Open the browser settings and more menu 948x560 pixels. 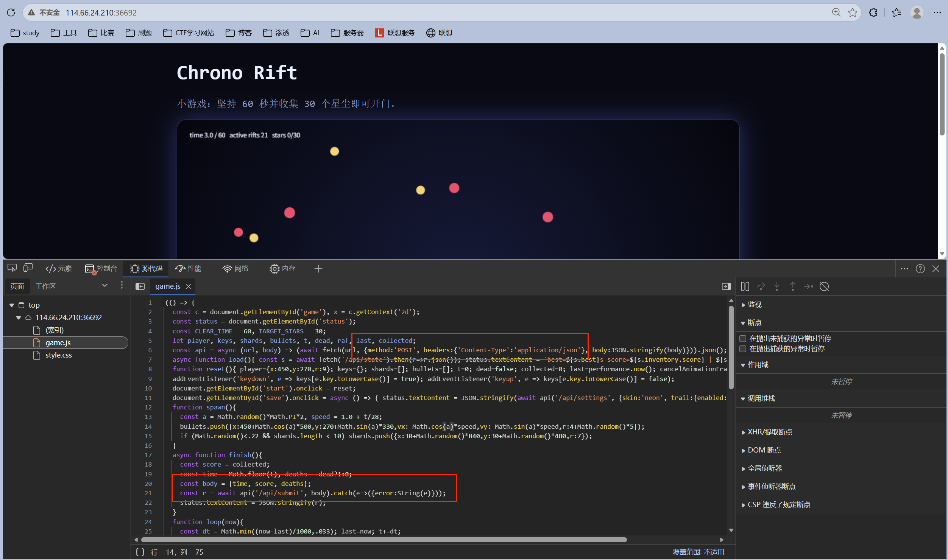point(937,12)
